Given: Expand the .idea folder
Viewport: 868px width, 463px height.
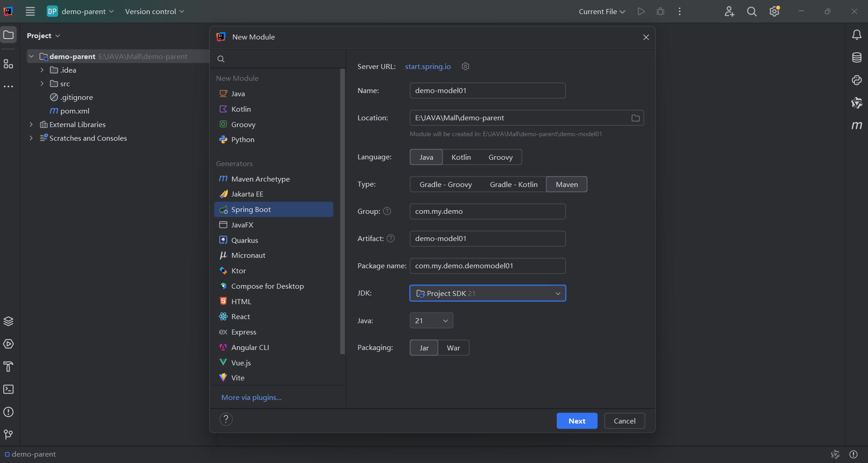Looking at the screenshot, I should [42, 70].
